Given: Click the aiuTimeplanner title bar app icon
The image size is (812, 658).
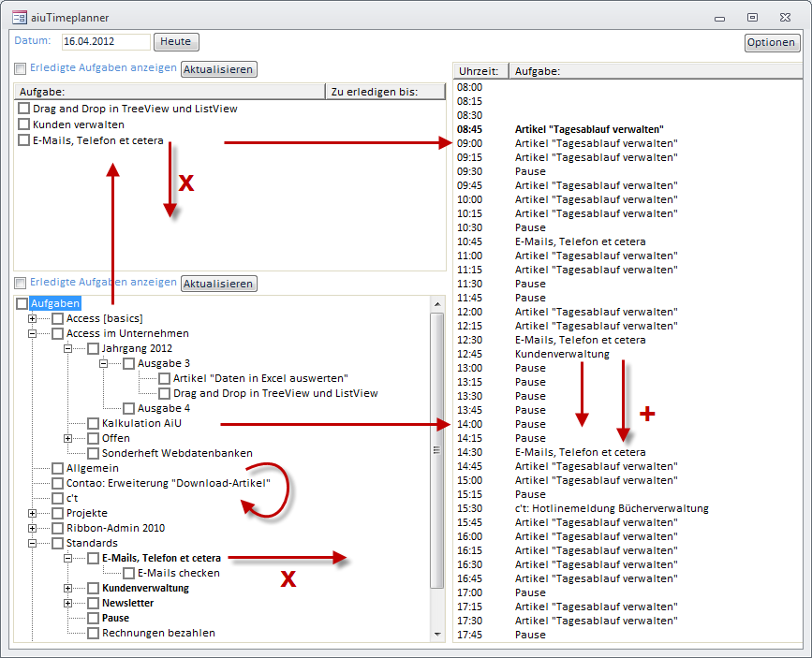Looking at the screenshot, I should pyautogui.click(x=19, y=17).
